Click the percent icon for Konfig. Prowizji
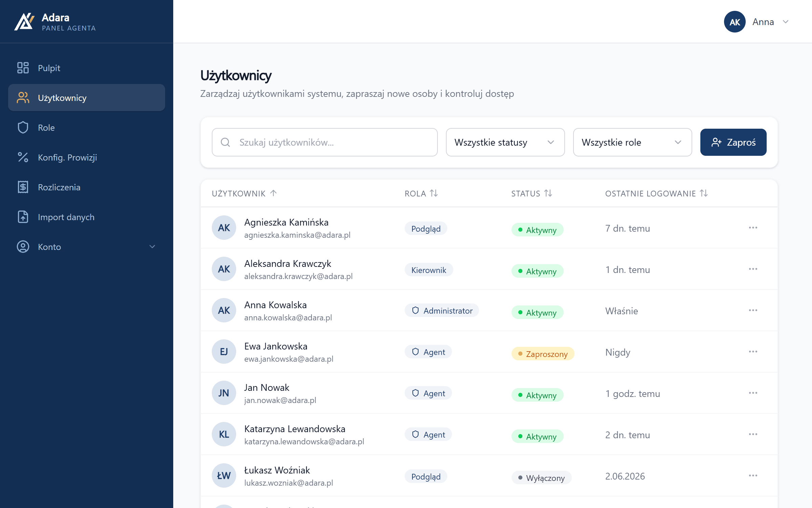This screenshot has width=812, height=508. pos(23,157)
